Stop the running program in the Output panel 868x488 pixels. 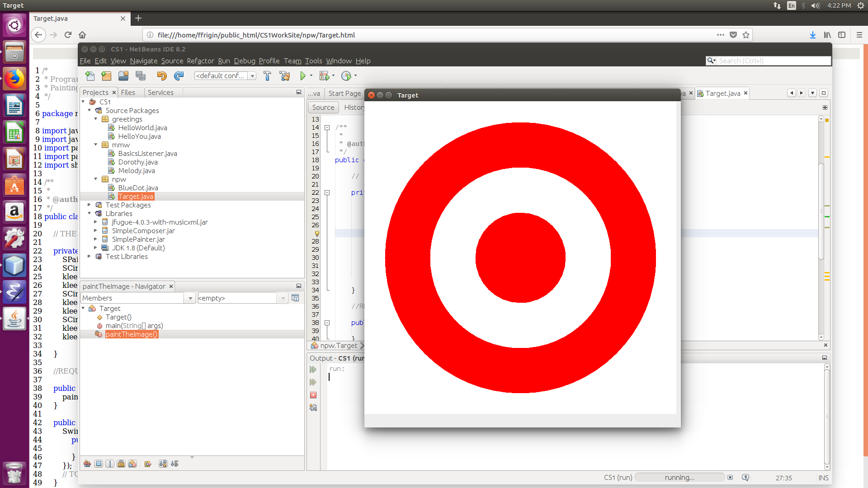point(313,395)
